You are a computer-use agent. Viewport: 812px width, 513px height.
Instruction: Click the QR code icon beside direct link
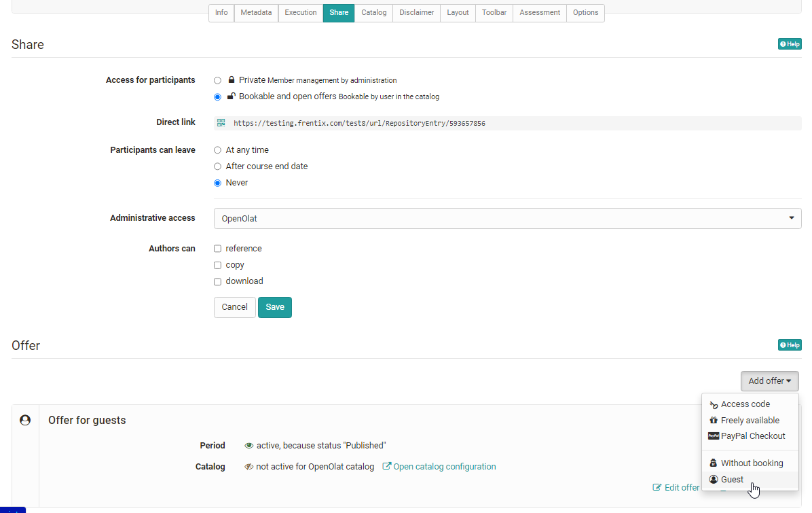click(221, 123)
